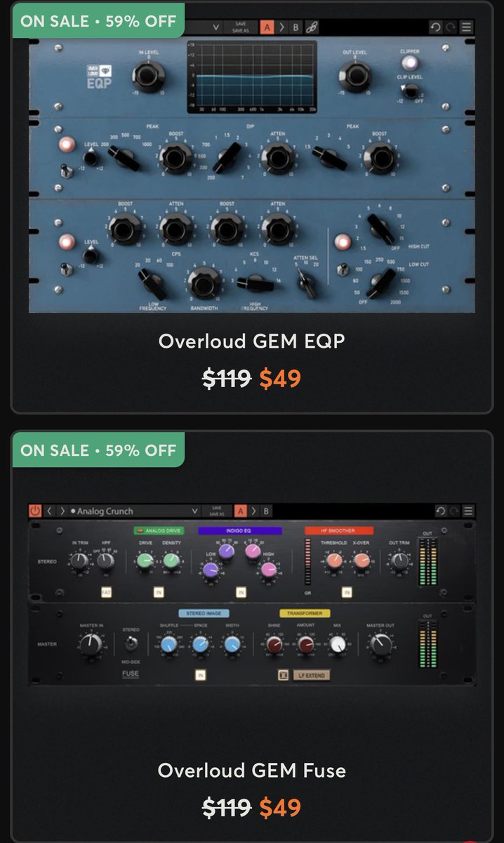Undo last change in GEM EQP toolbar
The height and width of the screenshot is (843, 504).
pos(436,27)
